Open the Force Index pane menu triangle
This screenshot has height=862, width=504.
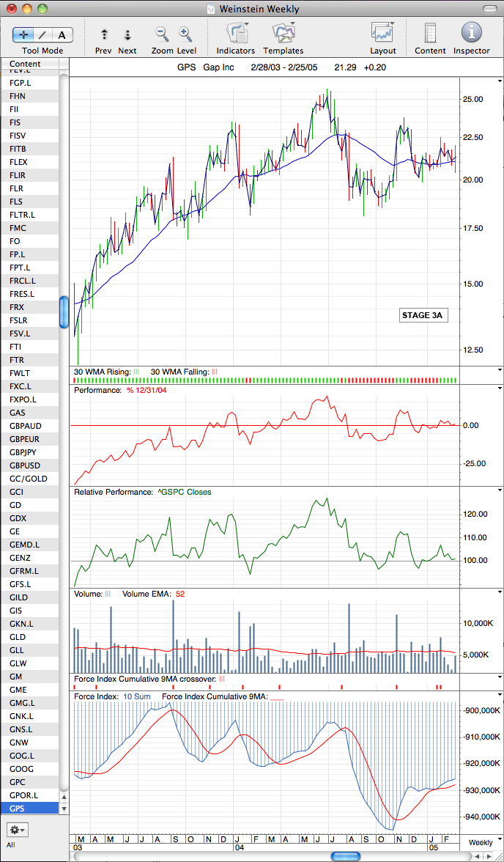500,694
